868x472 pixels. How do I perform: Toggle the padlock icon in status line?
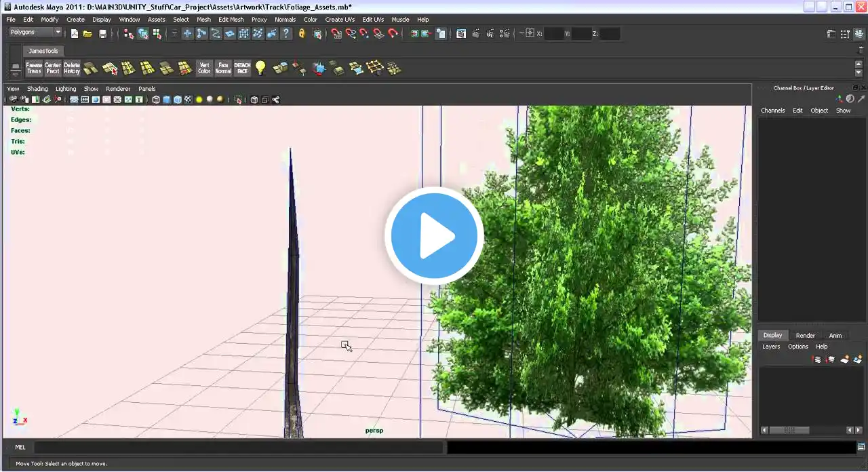[x=302, y=33]
